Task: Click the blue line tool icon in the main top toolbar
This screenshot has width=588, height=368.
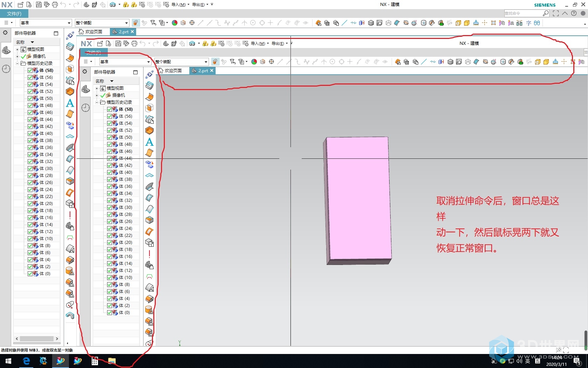Action: pos(344,23)
